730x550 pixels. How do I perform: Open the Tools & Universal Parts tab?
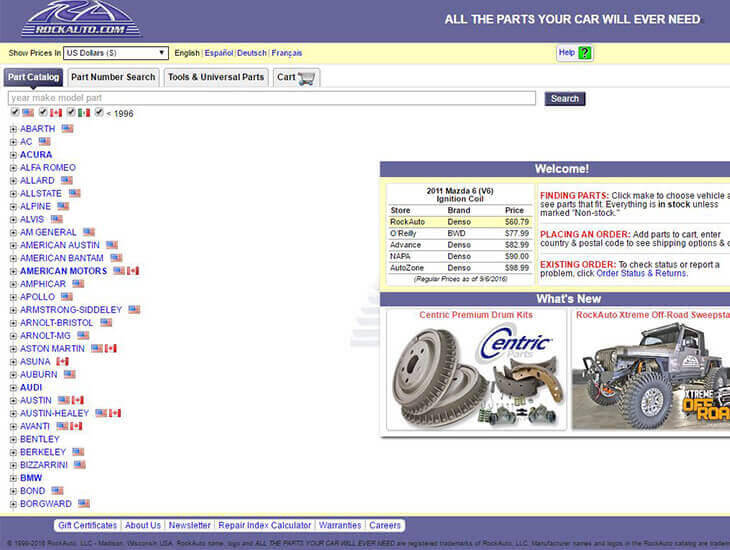pyautogui.click(x=216, y=77)
